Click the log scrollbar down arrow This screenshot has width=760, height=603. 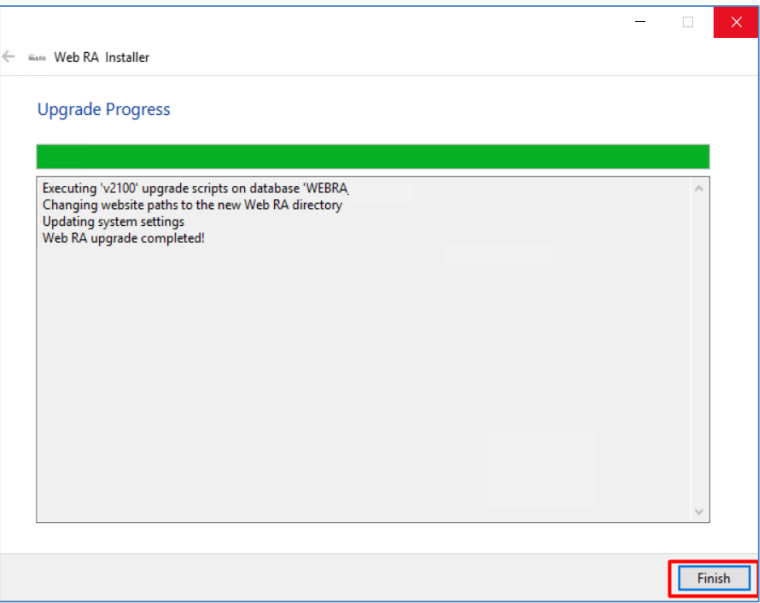[699, 511]
